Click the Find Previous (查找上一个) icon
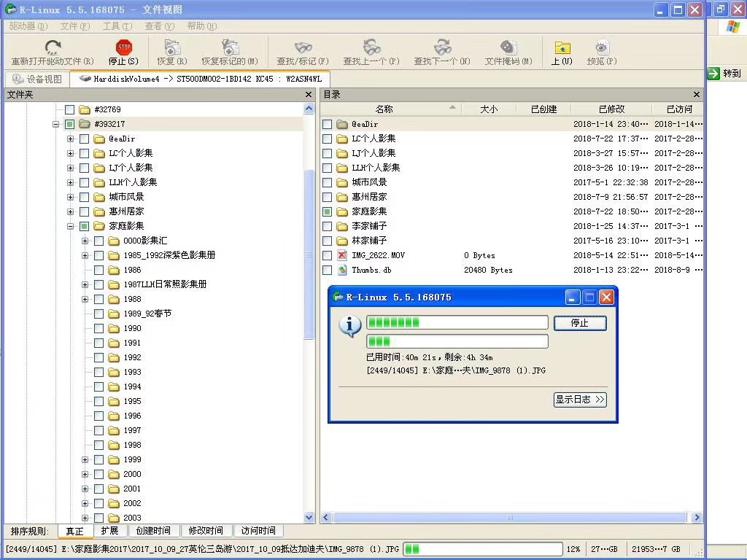The width and height of the screenshot is (747, 560). (371, 47)
